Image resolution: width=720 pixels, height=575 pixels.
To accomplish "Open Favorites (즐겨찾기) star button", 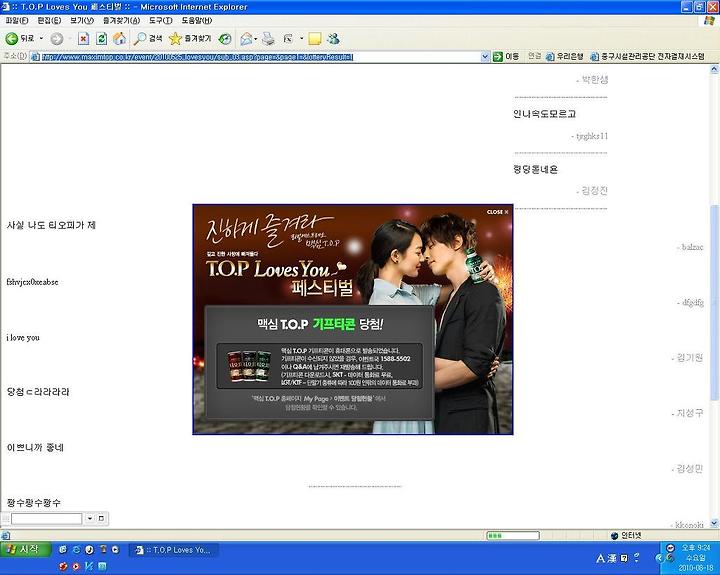I will point(190,39).
